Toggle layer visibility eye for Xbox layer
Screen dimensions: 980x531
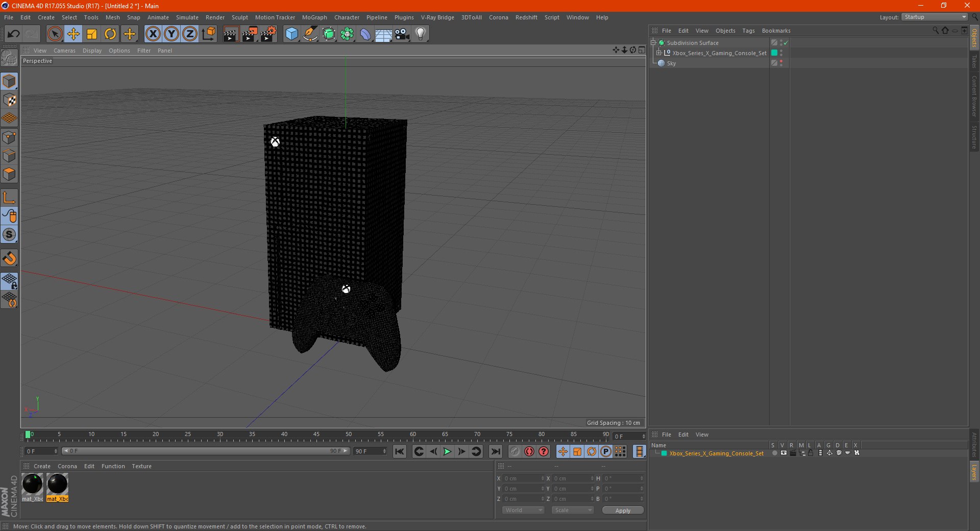[x=783, y=453]
